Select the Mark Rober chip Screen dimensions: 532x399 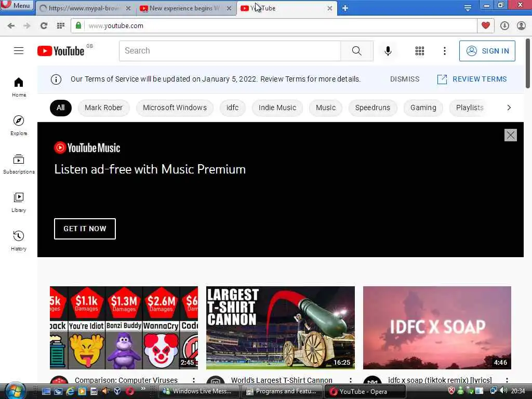(x=103, y=108)
